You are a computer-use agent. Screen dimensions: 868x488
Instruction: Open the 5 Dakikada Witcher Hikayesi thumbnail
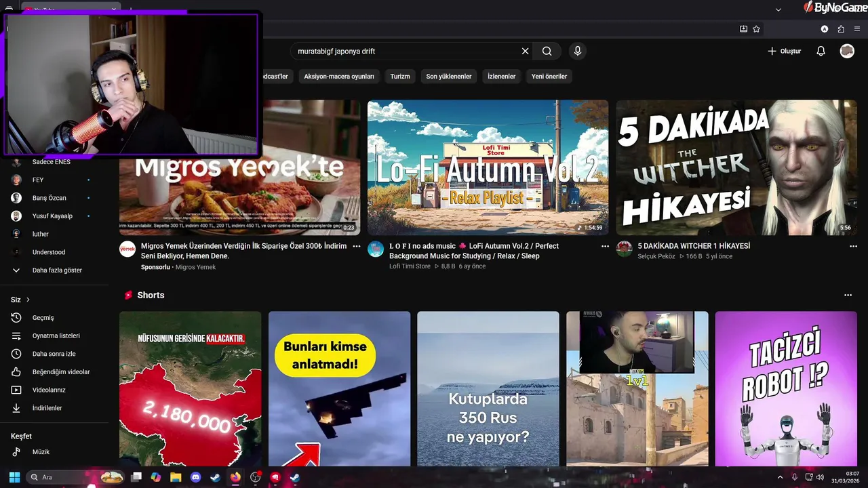click(x=736, y=167)
